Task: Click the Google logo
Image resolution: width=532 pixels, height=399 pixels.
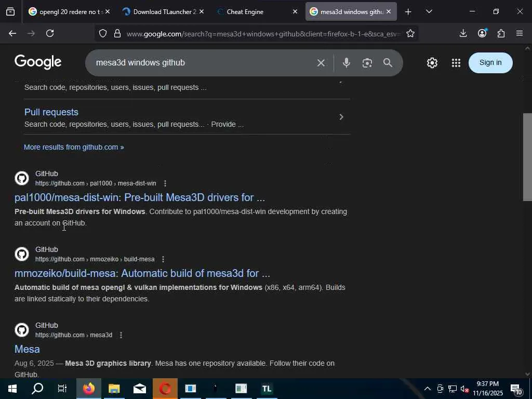Action: 38,62
